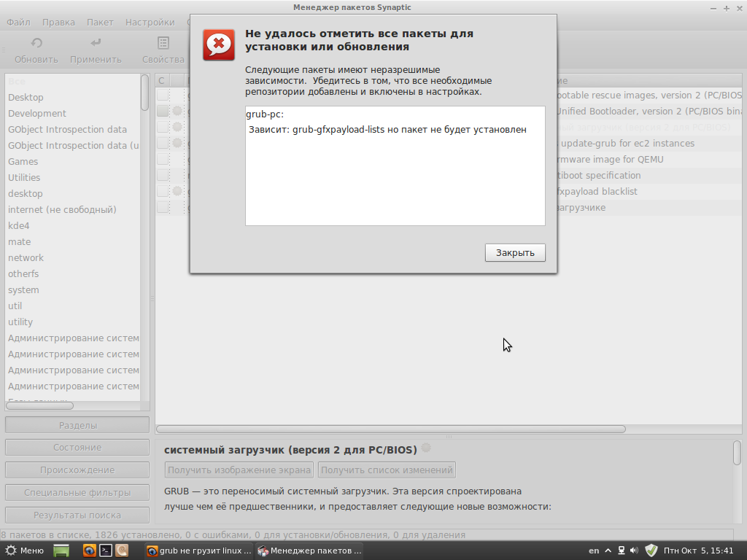This screenshot has width=747, height=560.
Task: Open the Файл menu
Action: point(18,23)
